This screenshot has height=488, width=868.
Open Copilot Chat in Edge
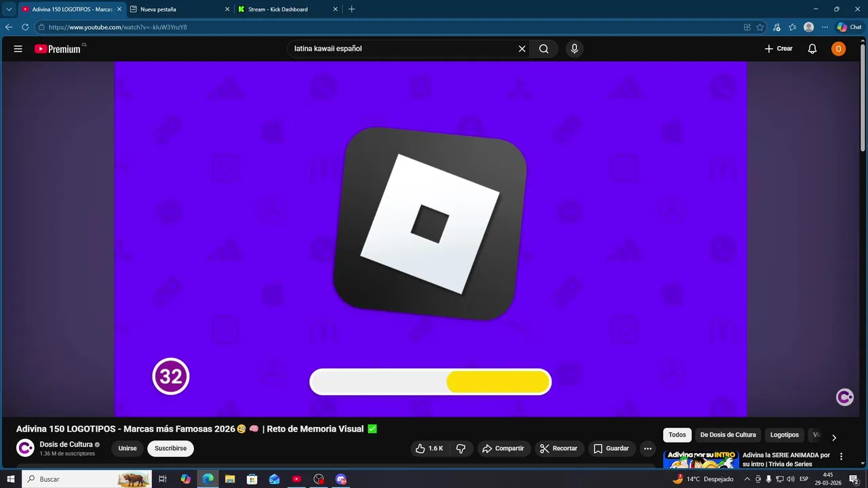point(849,27)
